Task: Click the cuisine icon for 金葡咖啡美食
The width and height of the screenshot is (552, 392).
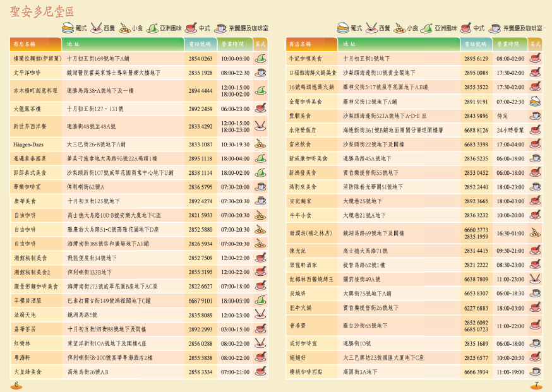Action: pos(535,101)
